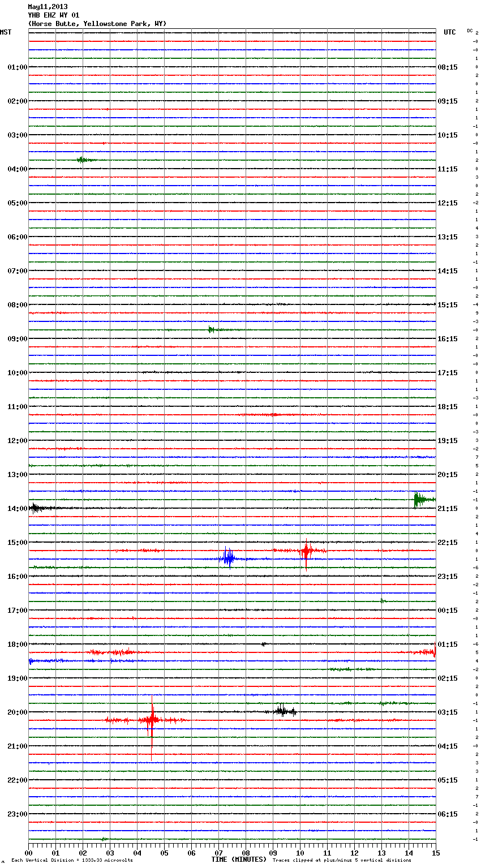Screen dimensions: 481x868
Task: Click the '11:15' UTC time label
Action: (x=448, y=169)
